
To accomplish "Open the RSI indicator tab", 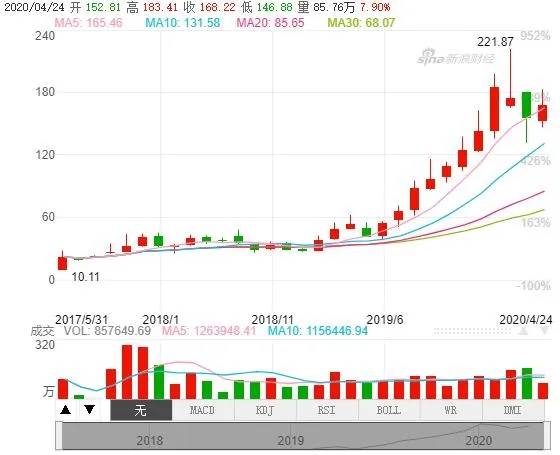I will (x=327, y=410).
